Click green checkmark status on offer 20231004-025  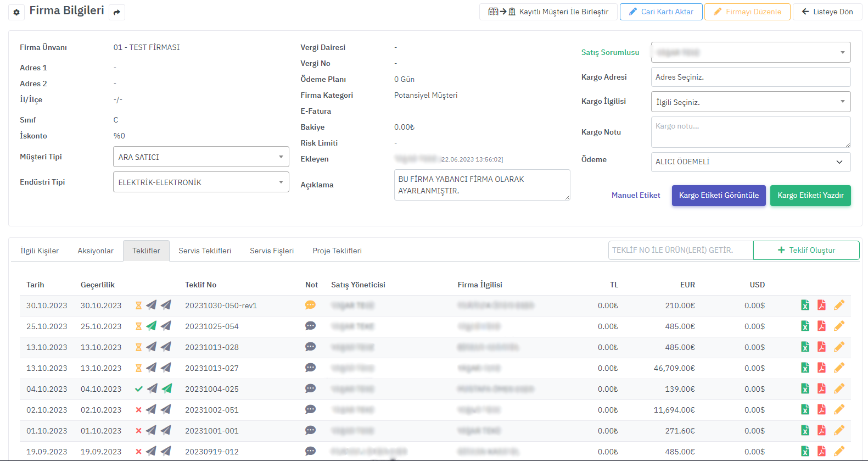click(x=138, y=389)
